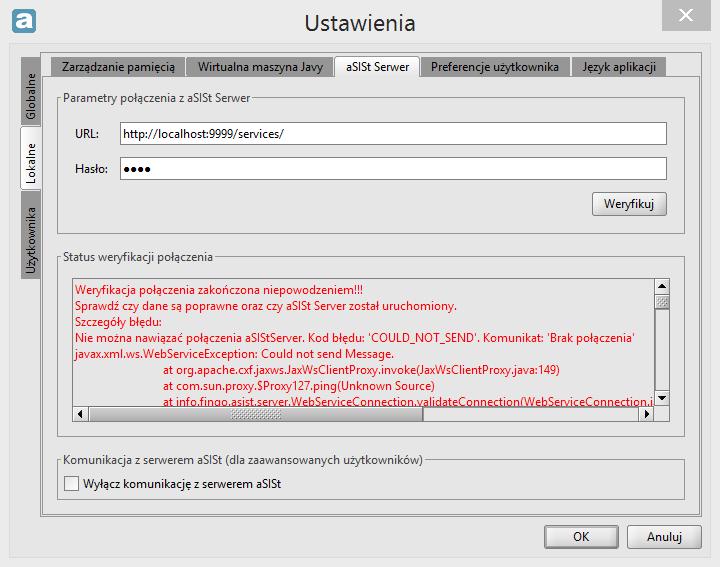Open the Użytkownika vertical tab
The height and width of the screenshot is (567, 720).
point(31,235)
